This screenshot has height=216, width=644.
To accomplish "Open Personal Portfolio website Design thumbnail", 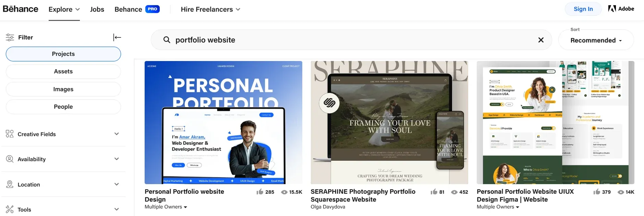I will tap(223, 122).
